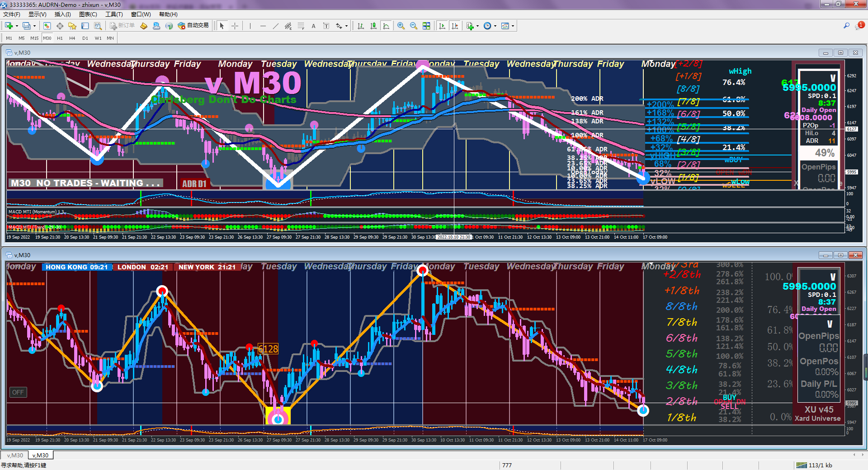Screen dimensions: 868x470
Task: Expand the profiles dropdown arrow
Action: (x=34, y=26)
